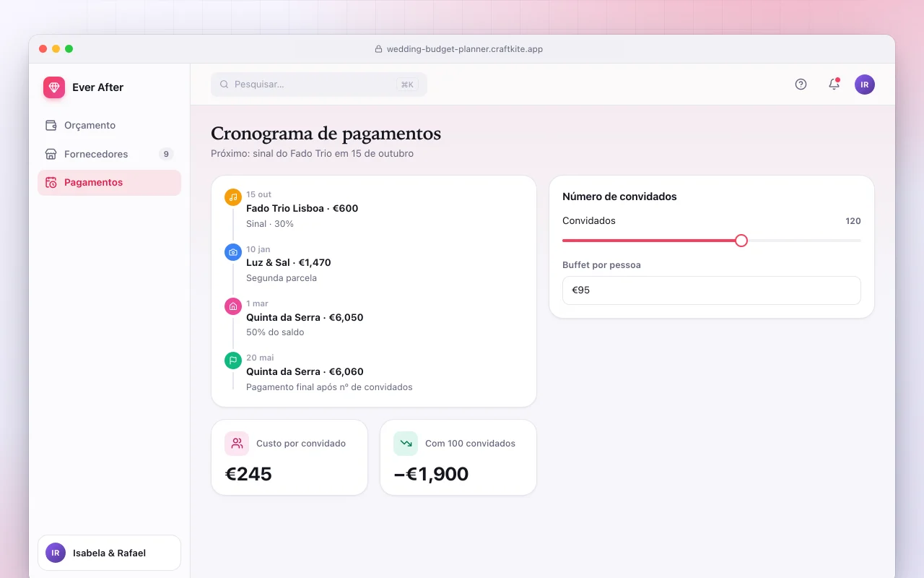
Task: Click the people icon on Custo por convidado
Action: click(237, 444)
